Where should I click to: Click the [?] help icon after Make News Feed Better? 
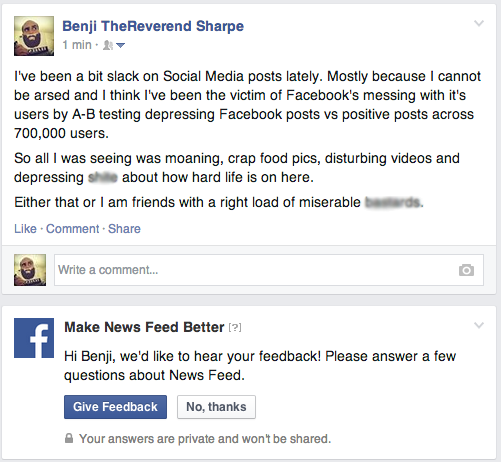click(x=235, y=328)
